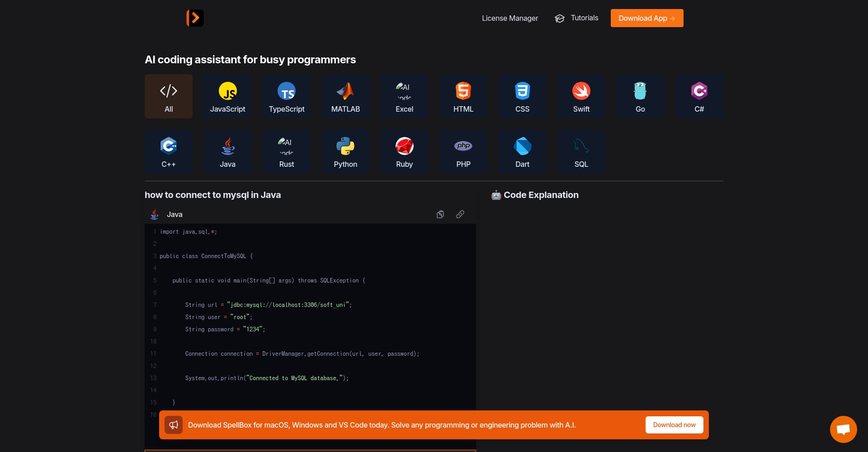Choose the Ruby language tile

coord(404,152)
